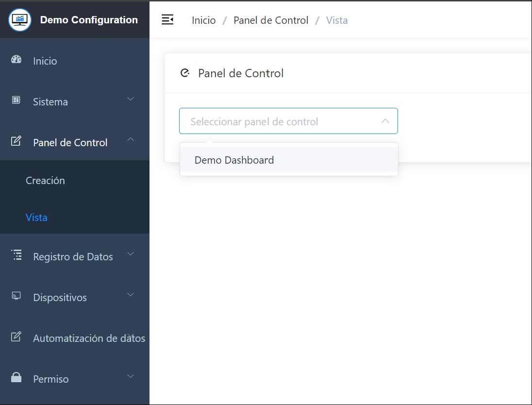Collapse the Panel de Control submenu chevron
Screen dimensions: 532x405
pos(131,140)
